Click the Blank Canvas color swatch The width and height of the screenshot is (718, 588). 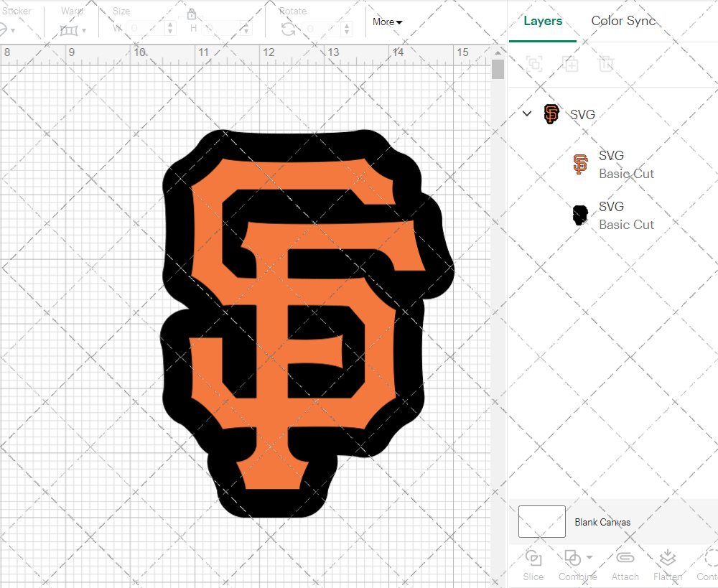pyautogui.click(x=541, y=522)
